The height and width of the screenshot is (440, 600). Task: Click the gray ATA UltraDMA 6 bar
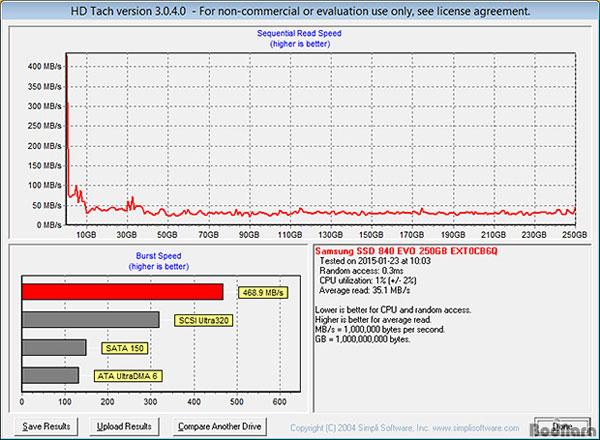pyautogui.click(x=51, y=375)
